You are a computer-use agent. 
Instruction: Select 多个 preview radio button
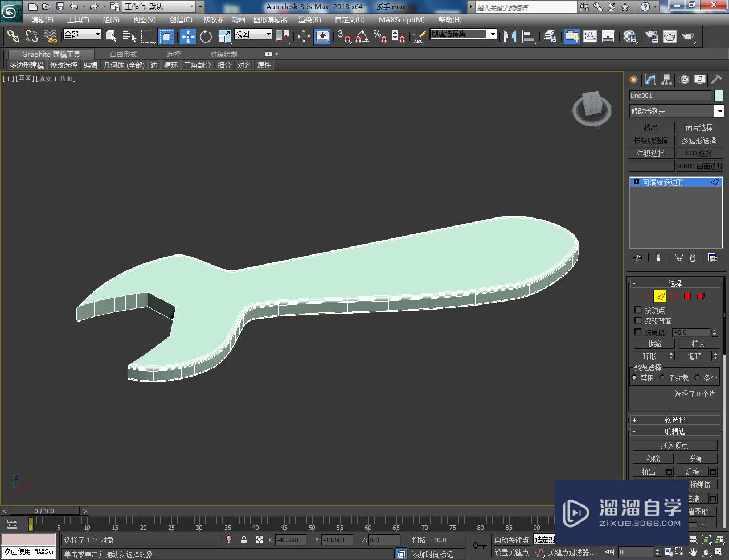[697, 378]
